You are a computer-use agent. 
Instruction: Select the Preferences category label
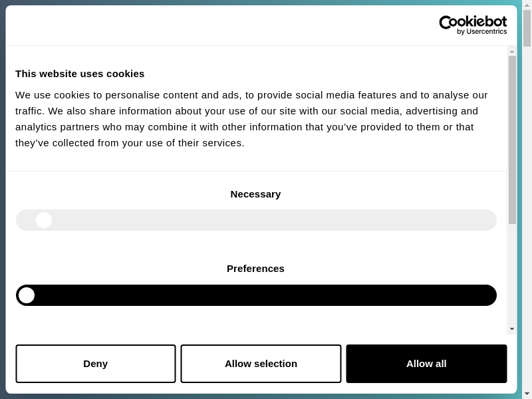pyautogui.click(x=255, y=269)
